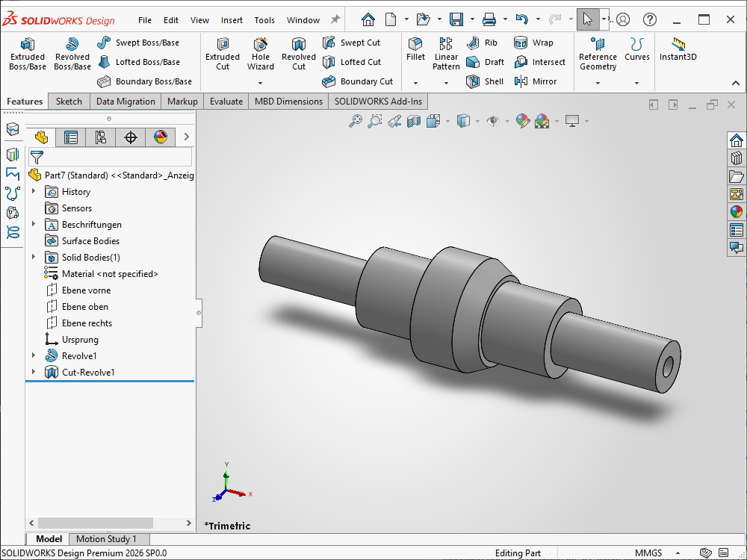Toggle the Hide/Show Items eye icon
This screenshot has height=560, width=747.
492,121
